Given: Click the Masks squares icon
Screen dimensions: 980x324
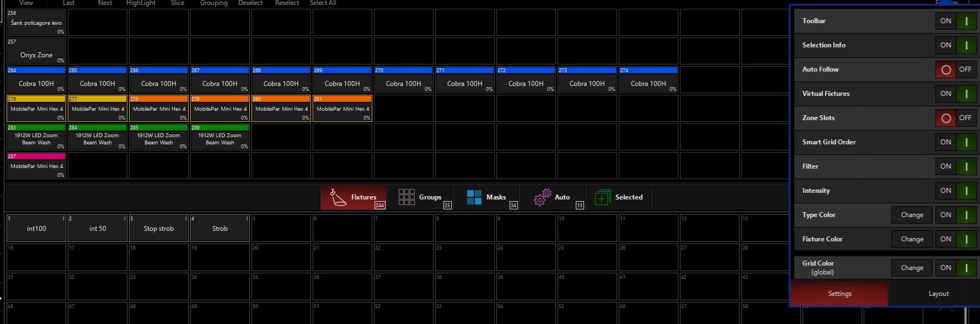Looking at the screenshot, I should [474, 197].
